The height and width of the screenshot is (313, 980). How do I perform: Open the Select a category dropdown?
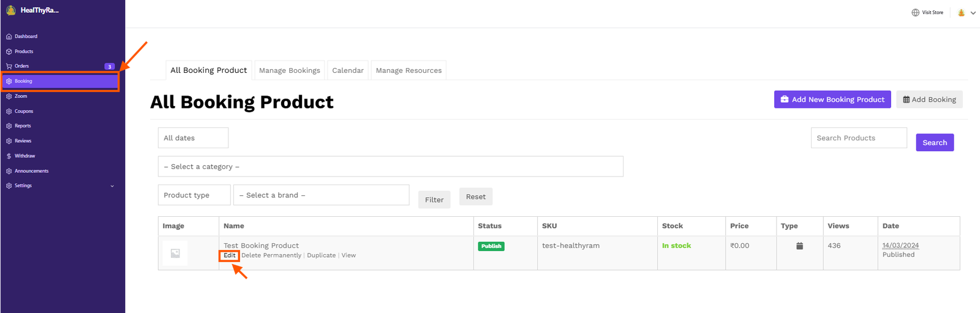(x=390, y=167)
